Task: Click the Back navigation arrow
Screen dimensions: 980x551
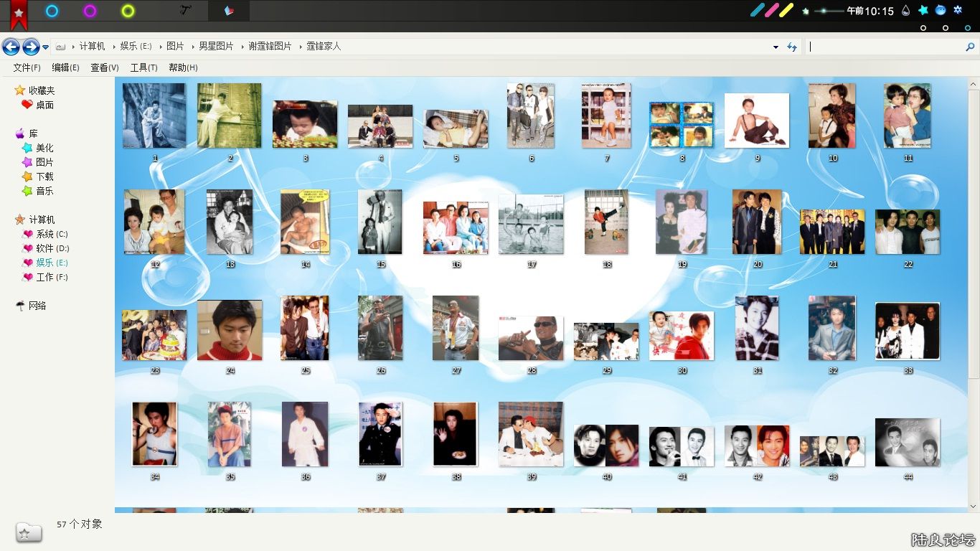Action: pos(11,47)
